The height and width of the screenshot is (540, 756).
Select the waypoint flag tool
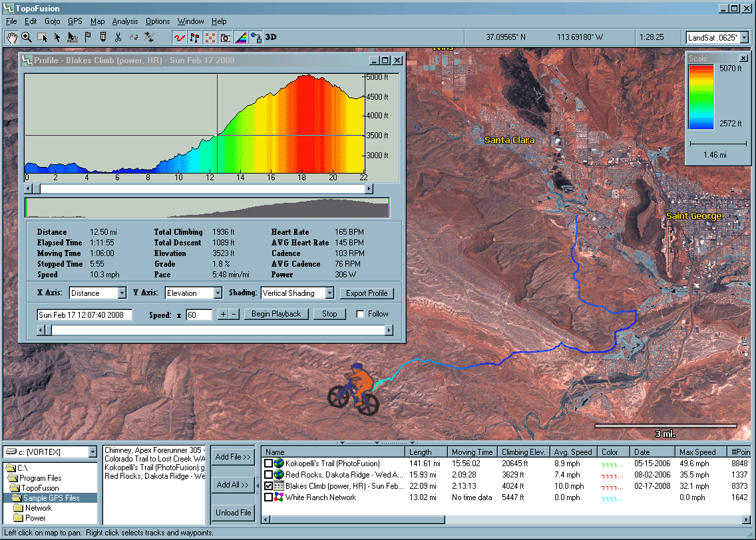(x=88, y=37)
